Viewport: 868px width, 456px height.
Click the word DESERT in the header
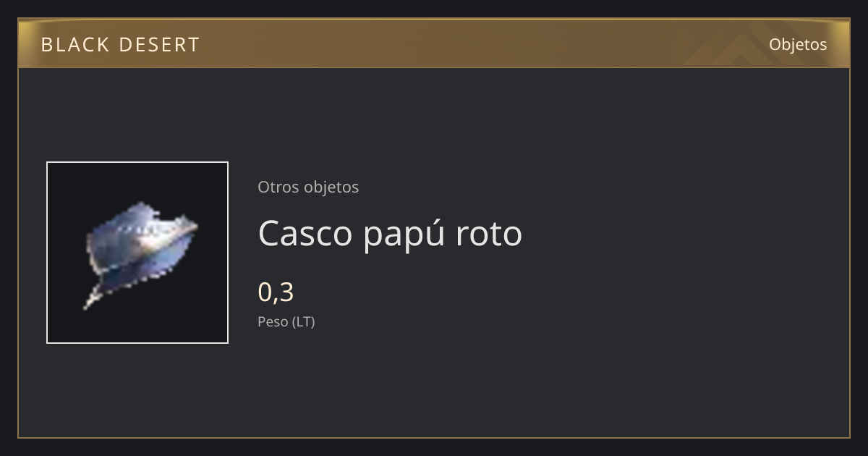coord(159,45)
